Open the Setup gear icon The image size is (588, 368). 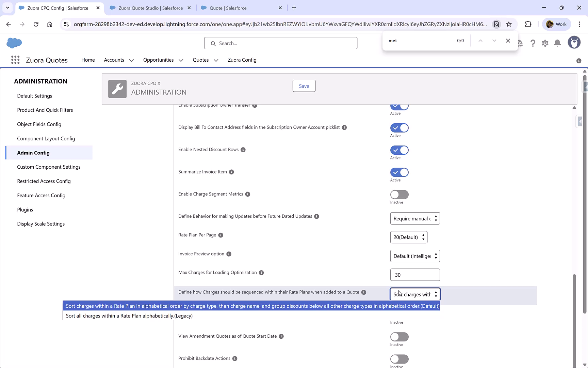545,43
